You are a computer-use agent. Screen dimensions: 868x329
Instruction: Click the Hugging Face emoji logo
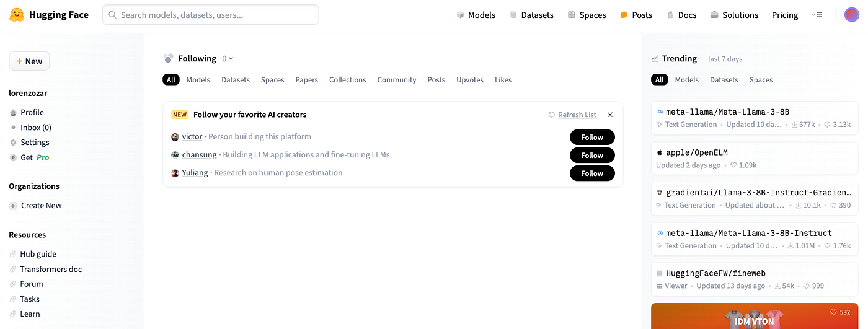pyautogui.click(x=17, y=15)
